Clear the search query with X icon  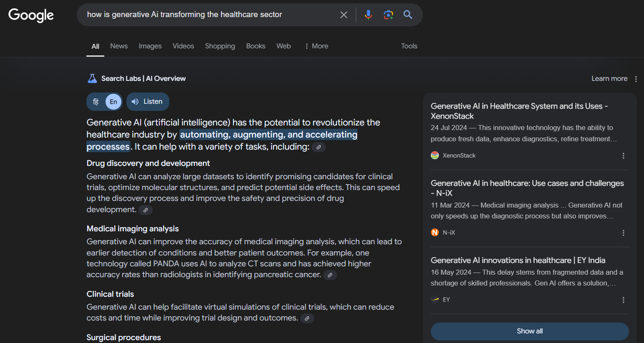click(x=344, y=15)
